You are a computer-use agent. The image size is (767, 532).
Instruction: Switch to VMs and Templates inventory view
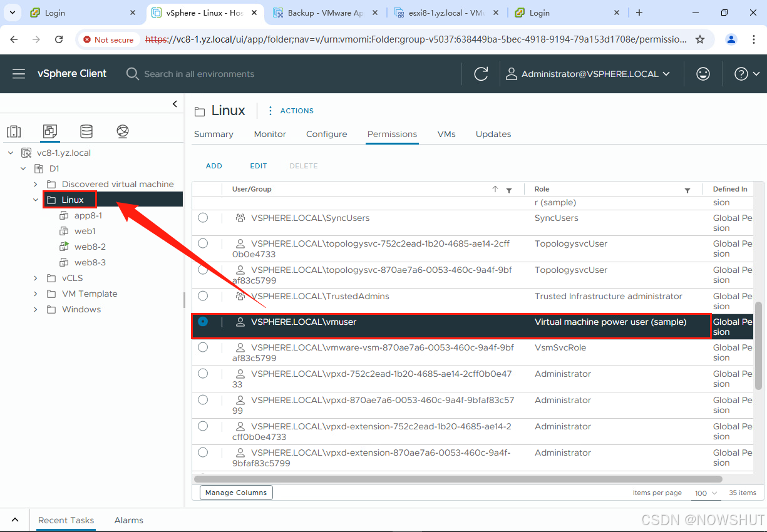click(x=50, y=131)
